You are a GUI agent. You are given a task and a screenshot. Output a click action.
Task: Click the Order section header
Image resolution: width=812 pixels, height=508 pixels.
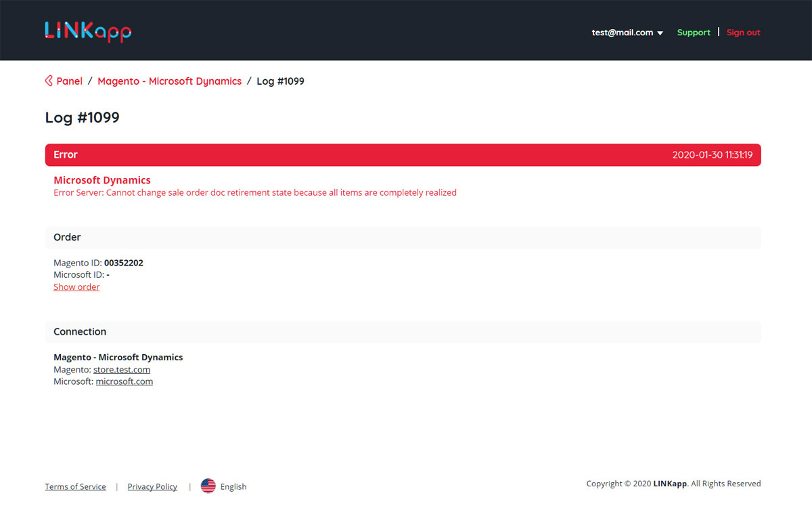403,237
